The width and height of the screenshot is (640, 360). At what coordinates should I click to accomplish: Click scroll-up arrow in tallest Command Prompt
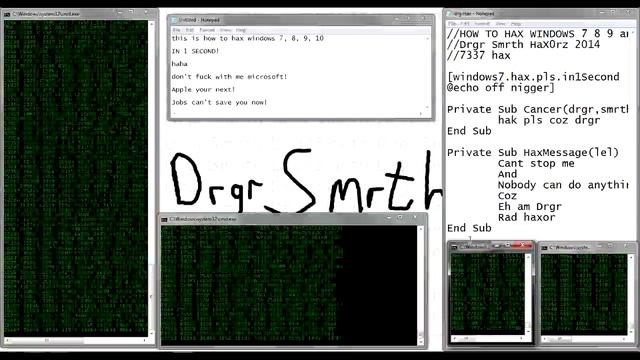(151, 24)
